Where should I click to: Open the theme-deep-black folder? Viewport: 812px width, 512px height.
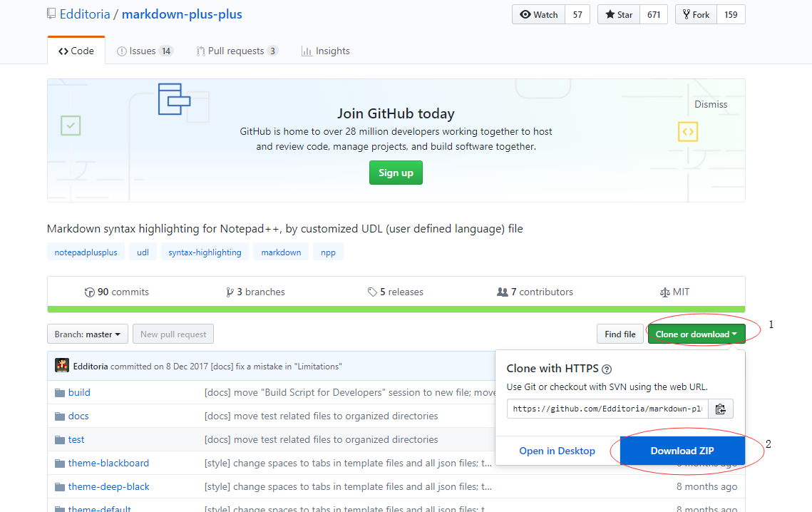(x=109, y=486)
